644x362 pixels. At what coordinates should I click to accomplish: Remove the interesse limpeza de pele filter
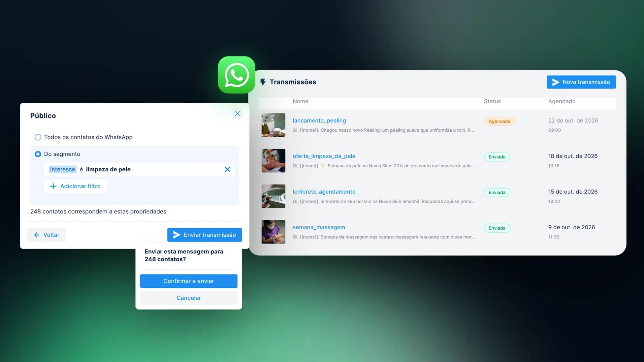click(227, 169)
